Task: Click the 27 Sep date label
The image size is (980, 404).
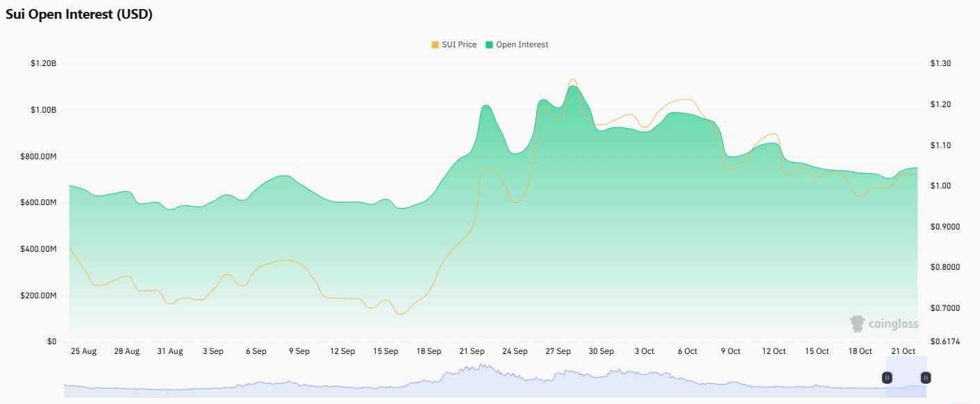Action: tap(558, 351)
